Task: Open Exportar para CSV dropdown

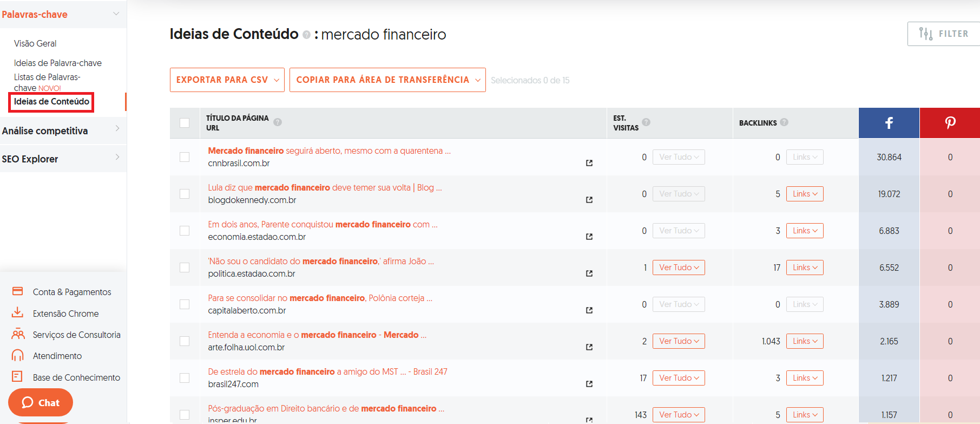Action: tap(227, 80)
